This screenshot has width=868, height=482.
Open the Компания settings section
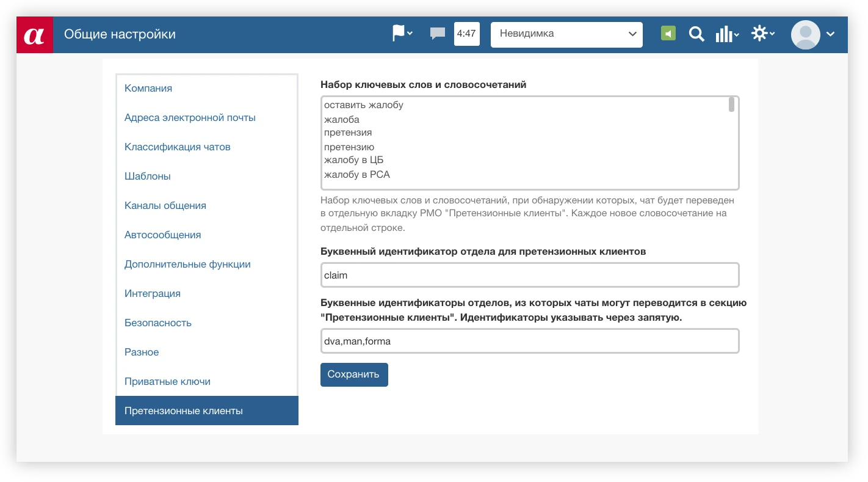click(x=206, y=88)
